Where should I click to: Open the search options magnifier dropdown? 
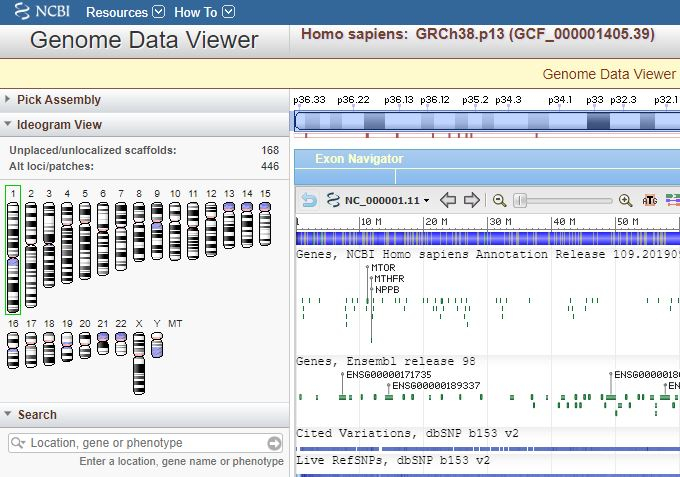point(18,443)
